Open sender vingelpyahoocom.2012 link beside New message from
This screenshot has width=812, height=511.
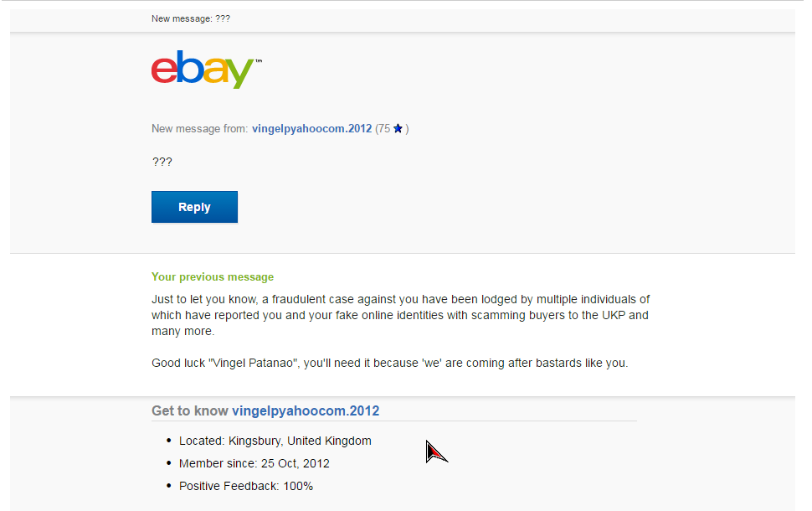[x=311, y=128]
